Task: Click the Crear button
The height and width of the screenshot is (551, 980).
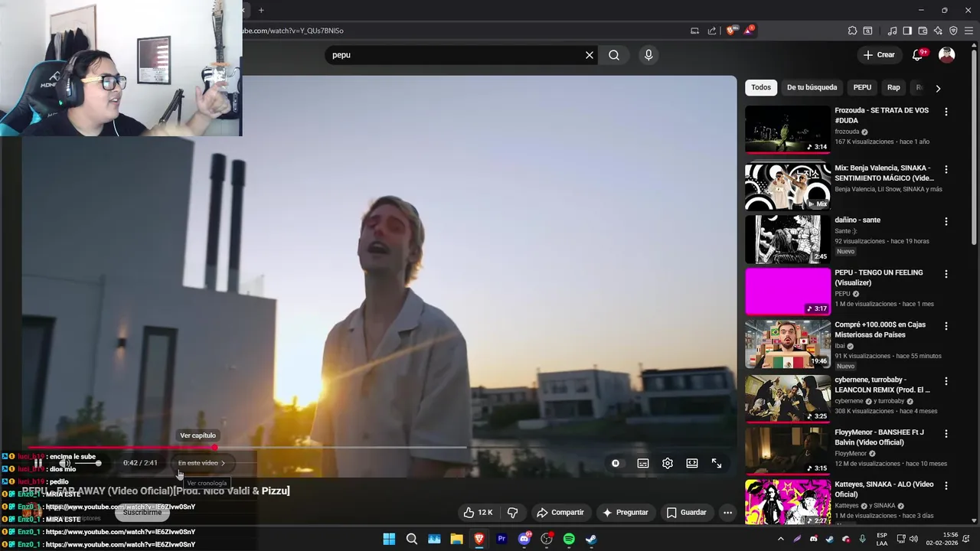Action: tap(879, 55)
